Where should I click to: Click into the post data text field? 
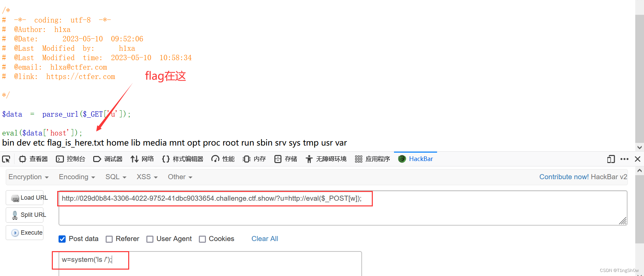[210, 264]
